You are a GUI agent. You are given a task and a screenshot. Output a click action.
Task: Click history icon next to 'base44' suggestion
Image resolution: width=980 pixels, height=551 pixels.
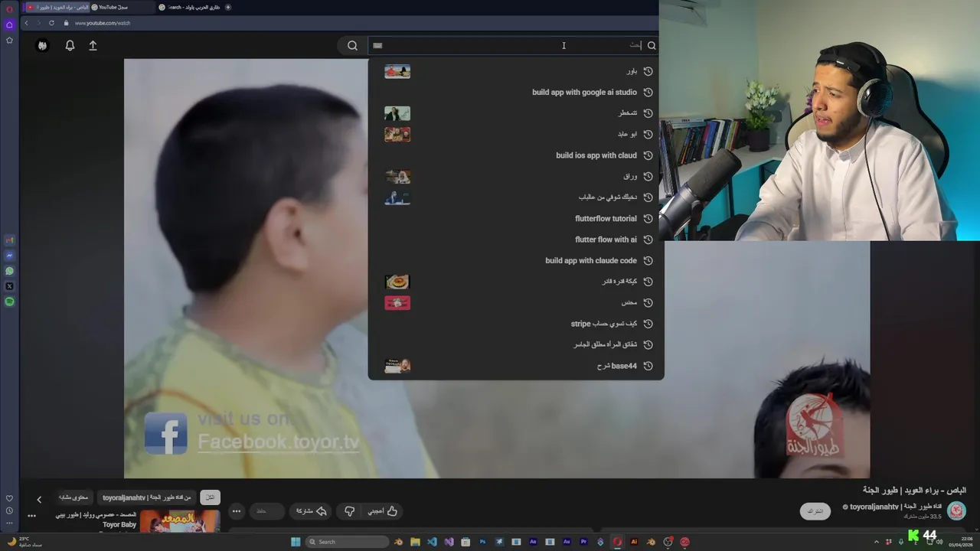(x=648, y=366)
